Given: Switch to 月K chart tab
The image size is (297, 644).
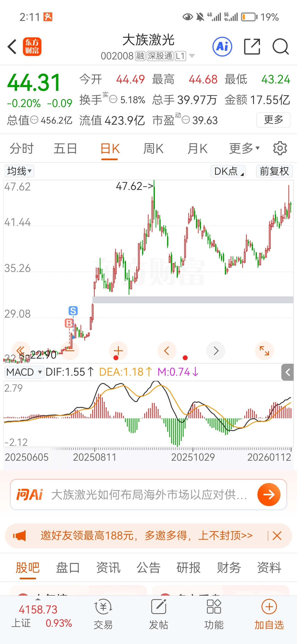Looking at the screenshot, I should (197, 149).
